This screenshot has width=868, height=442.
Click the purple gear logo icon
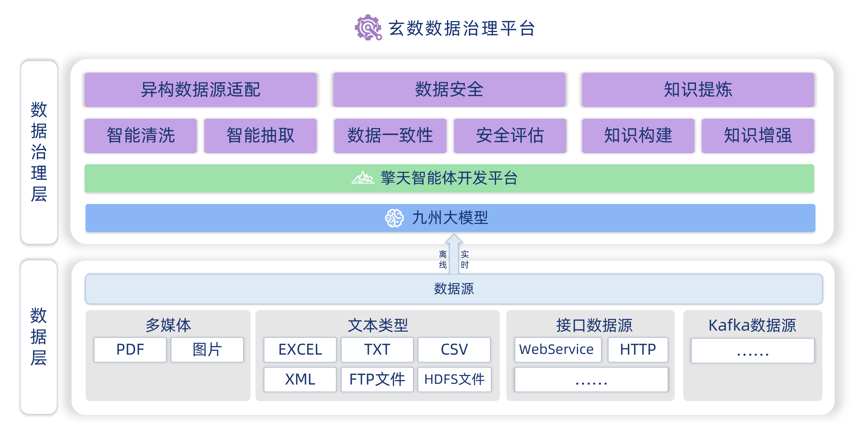pyautogui.click(x=368, y=28)
